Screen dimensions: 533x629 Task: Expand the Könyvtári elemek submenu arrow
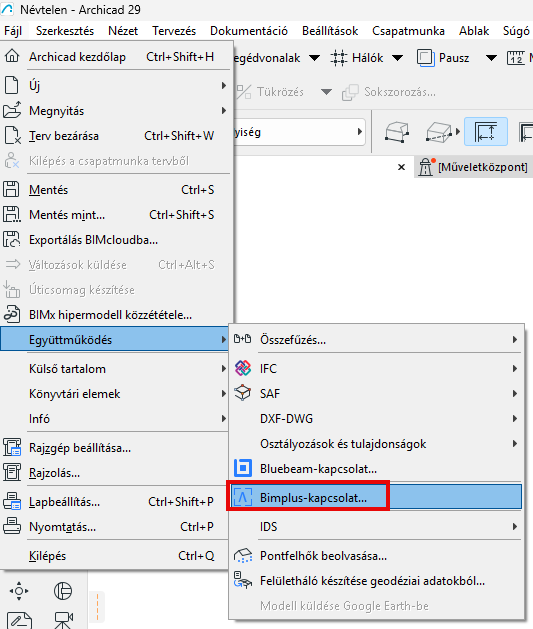223,394
